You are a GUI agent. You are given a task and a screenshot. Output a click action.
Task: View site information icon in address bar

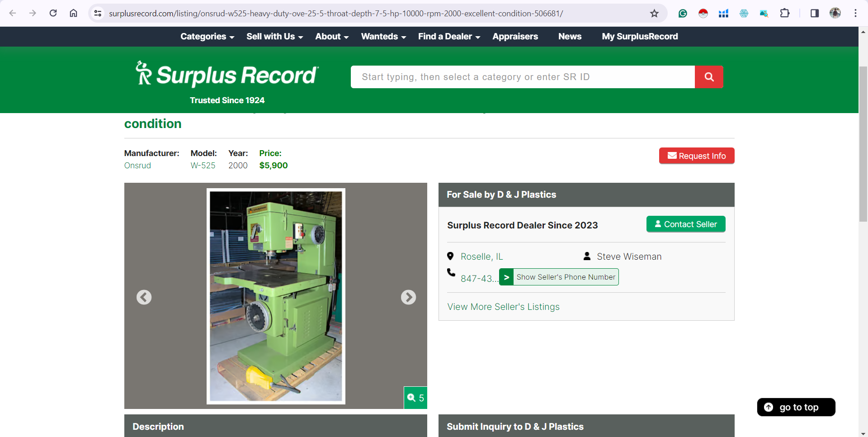[98, 13]
